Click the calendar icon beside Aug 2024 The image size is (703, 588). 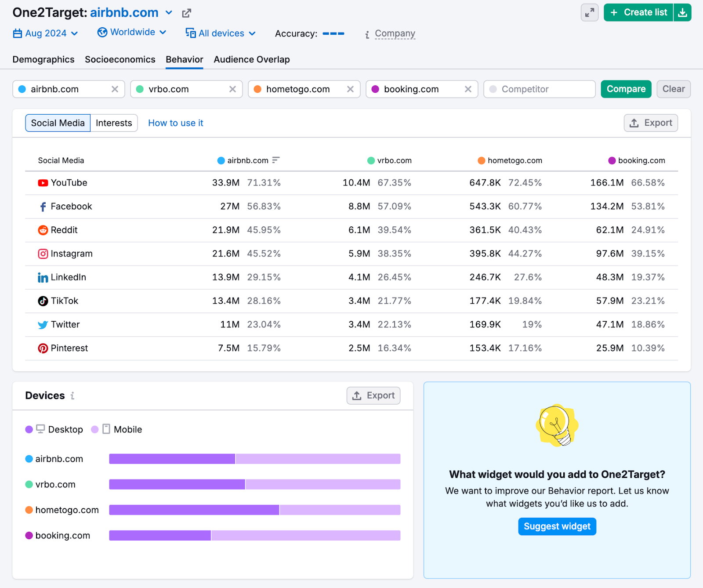point(18,33)
